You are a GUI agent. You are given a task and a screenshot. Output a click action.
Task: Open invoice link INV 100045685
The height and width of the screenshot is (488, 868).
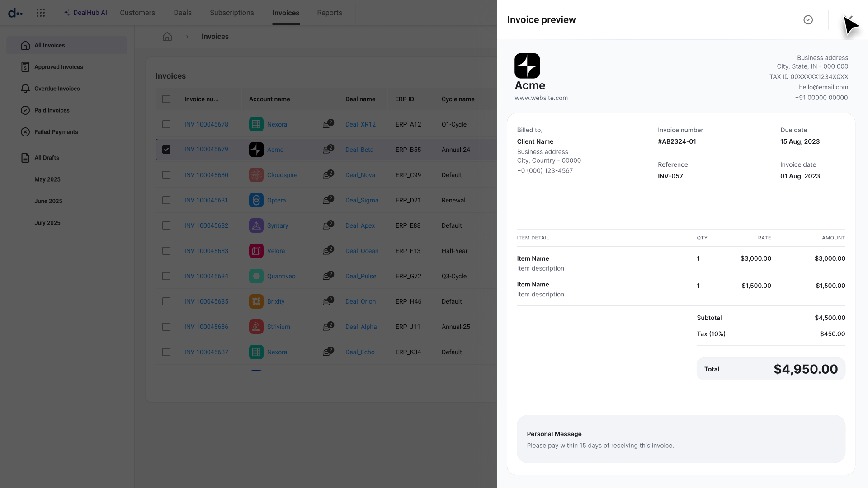click(206, 301)
